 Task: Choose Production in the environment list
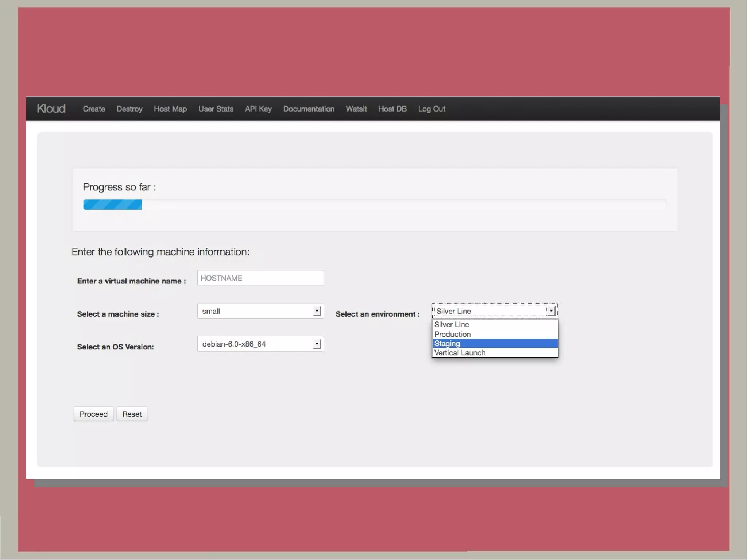(x=452, y=334)
